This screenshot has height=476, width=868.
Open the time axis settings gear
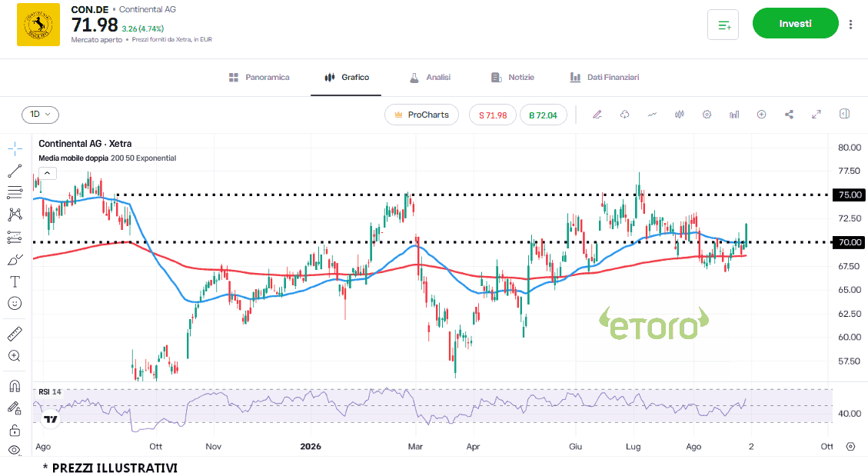point(851,447)
